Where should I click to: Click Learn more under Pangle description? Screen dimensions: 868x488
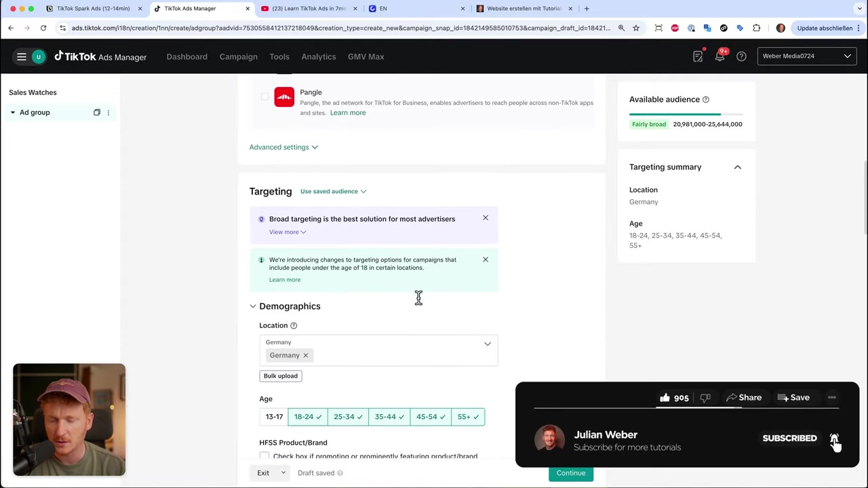click(x=348, y=113)
